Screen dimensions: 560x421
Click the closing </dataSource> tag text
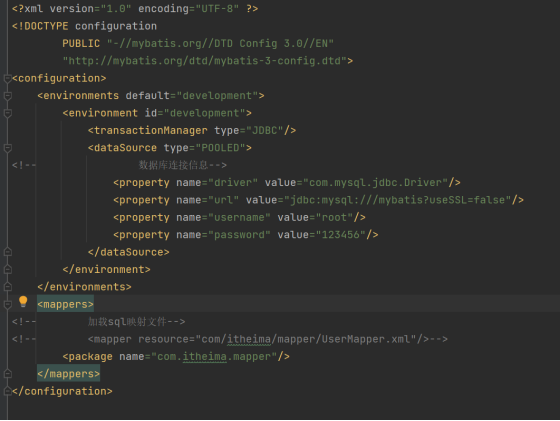129,252
